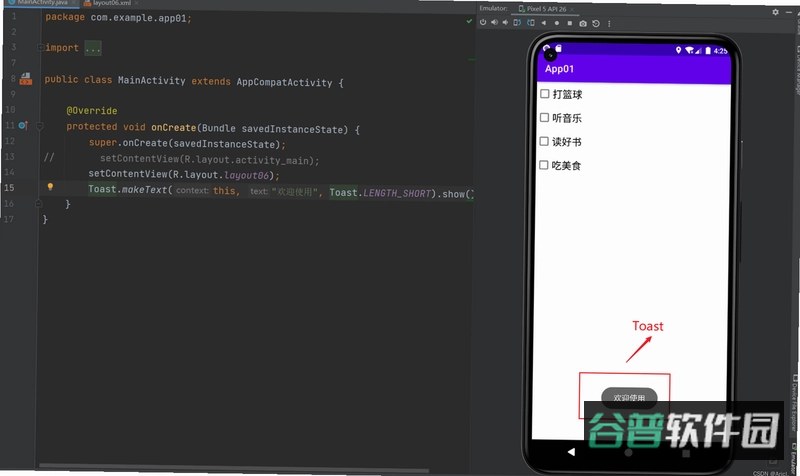Click the green inspection checkmark in editor
The image size is (800, 476).
tap(469, 21)
